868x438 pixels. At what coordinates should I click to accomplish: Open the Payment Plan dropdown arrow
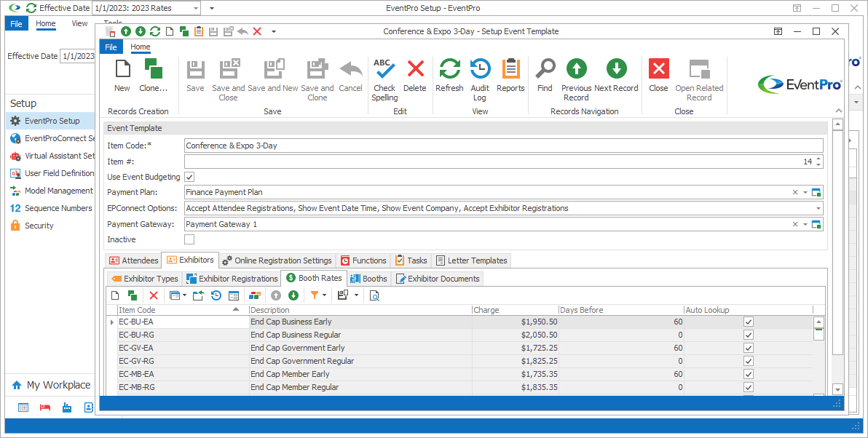pyautogui.click(x=805, y=193)
